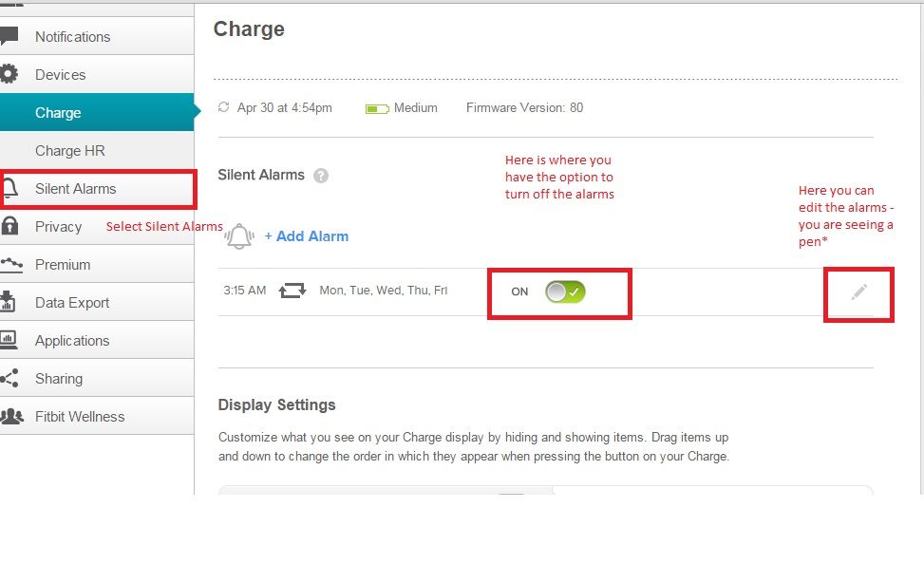Viewport: 924px width, 583px height.
Task: Click the Premium graph line icon
Action: (11, 264)
